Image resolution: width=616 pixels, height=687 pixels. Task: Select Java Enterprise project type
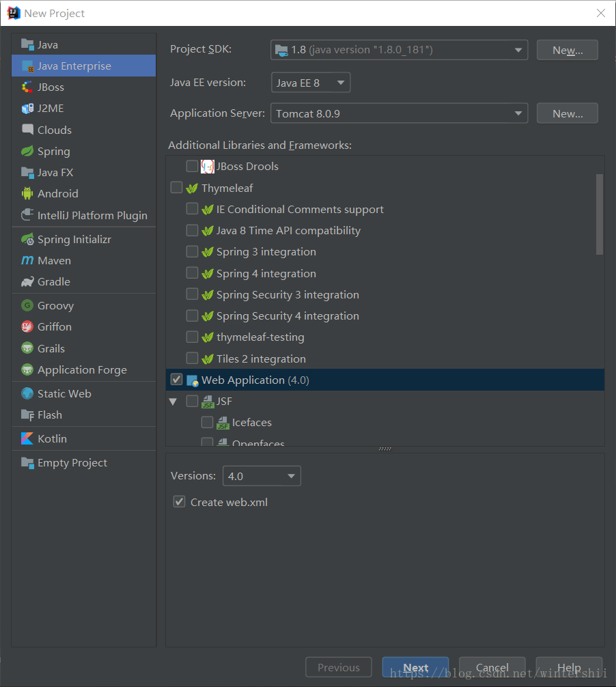click(84, 66)
